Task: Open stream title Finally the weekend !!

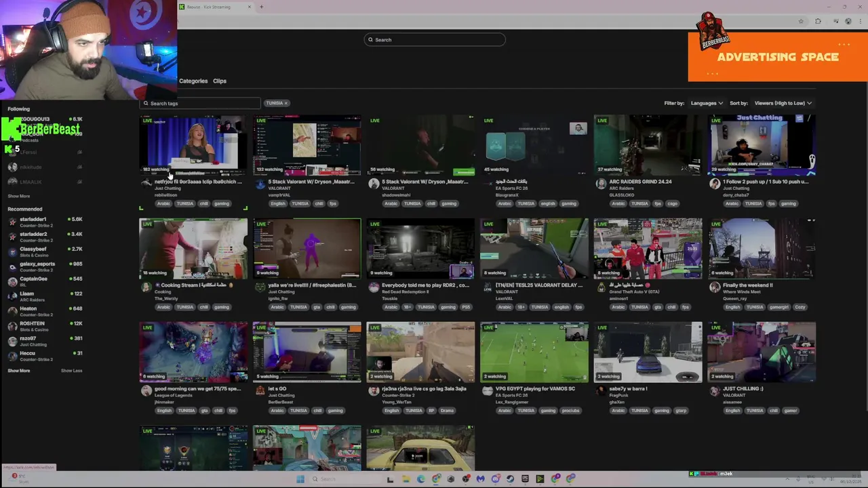Action: (747, 285)
